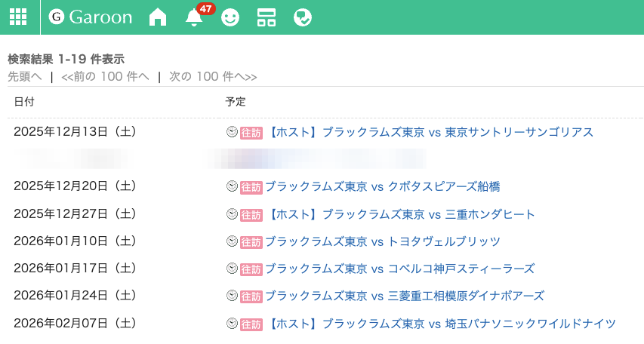
Task: Open match vs 三重ホンダヒート
Action: point(400,214)
